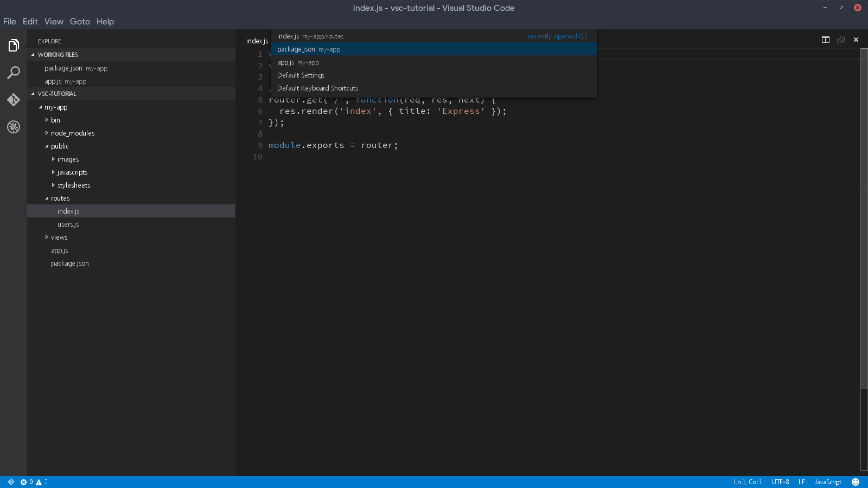Click the open preview editor icon
The width and height of the screenshot is (868, 488).
coord(841,40)
